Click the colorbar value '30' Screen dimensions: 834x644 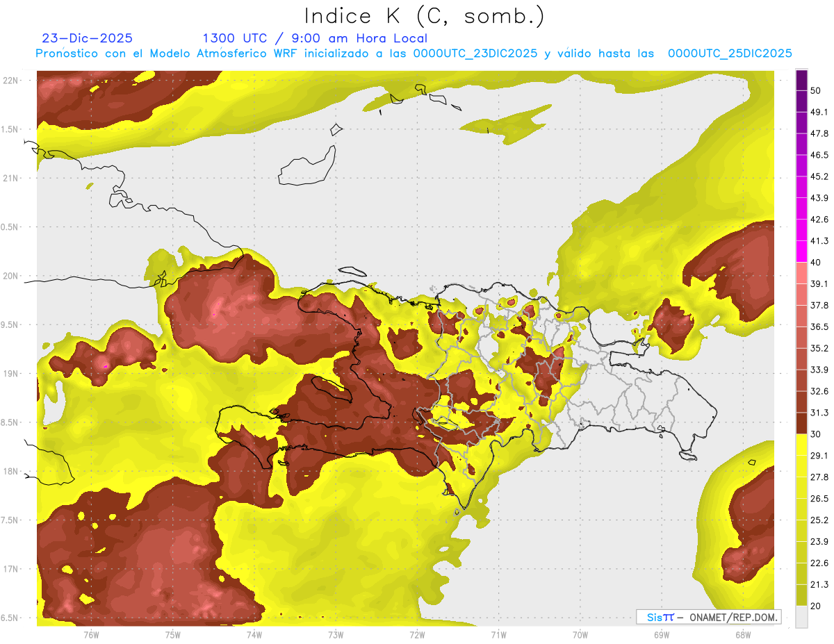pos(817,434)
